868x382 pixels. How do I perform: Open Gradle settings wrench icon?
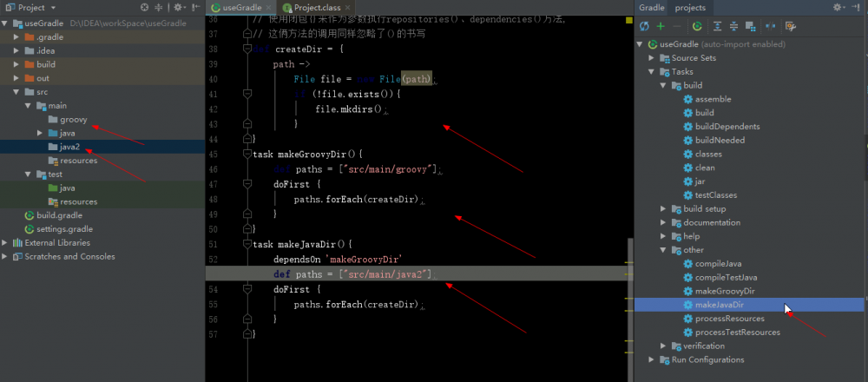[791, 26]
